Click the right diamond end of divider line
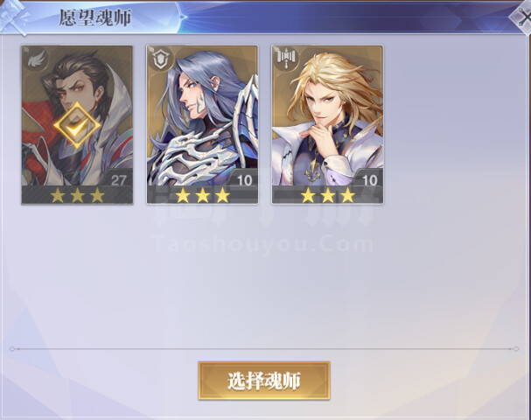 pyautogui.click(x=516, y=349)
